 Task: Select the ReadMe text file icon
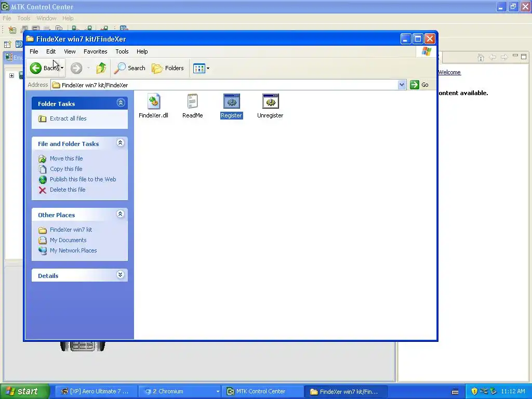[x=192, y=101]
